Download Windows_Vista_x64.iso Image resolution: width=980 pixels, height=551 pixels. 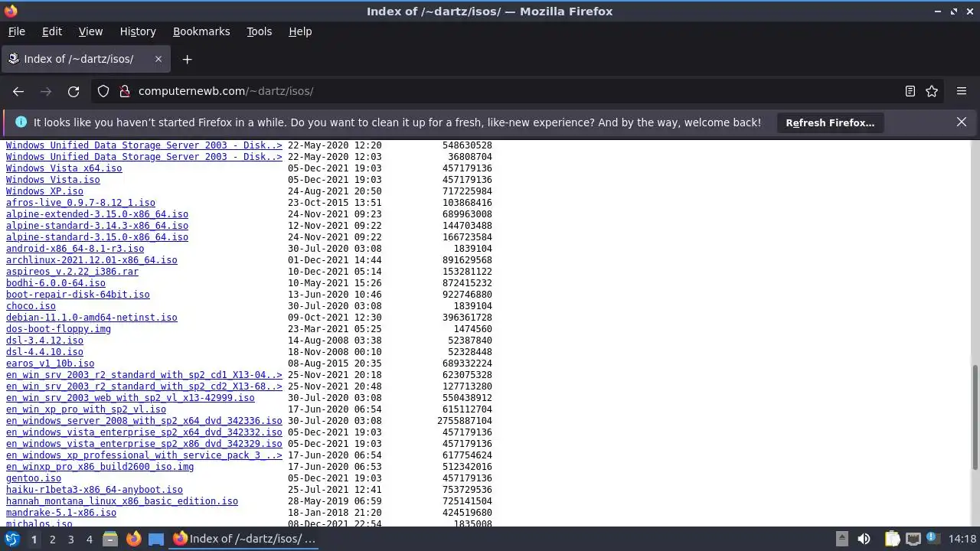tap(64, 168)
